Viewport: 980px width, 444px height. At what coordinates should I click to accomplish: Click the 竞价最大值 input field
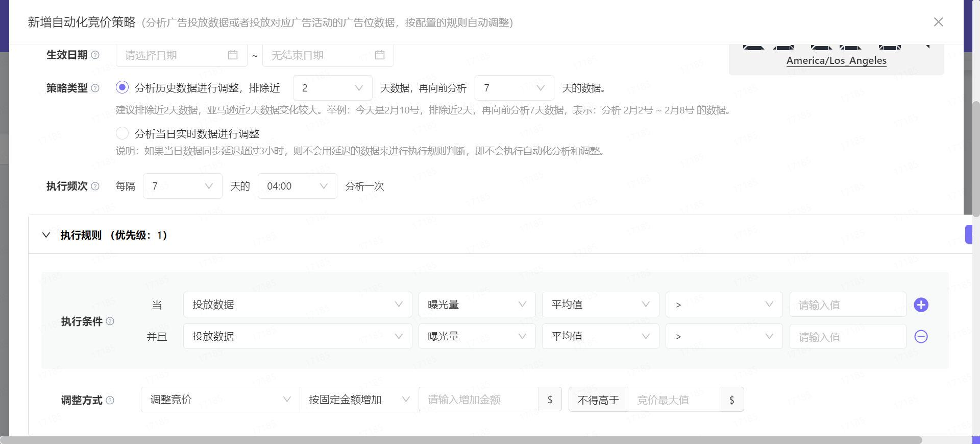(x=673, y=400)
